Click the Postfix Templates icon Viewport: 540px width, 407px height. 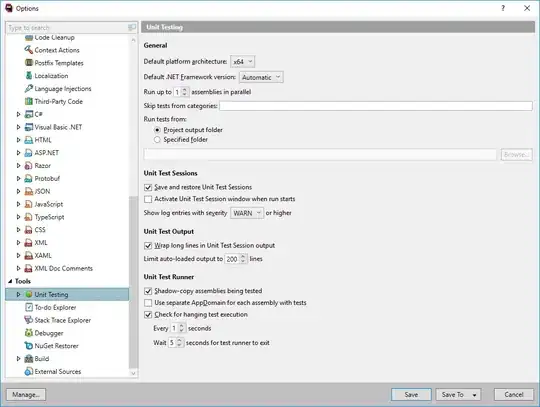29,63
